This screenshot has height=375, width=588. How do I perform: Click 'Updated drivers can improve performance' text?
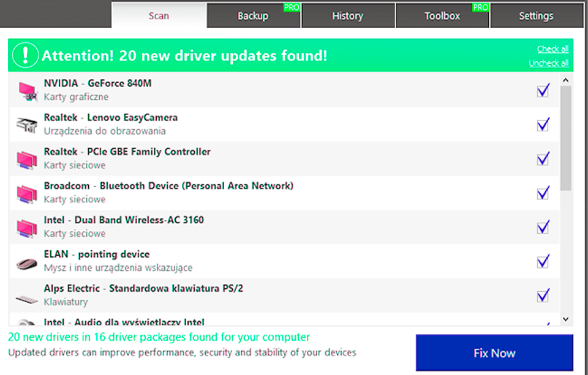tap(182, 352)
